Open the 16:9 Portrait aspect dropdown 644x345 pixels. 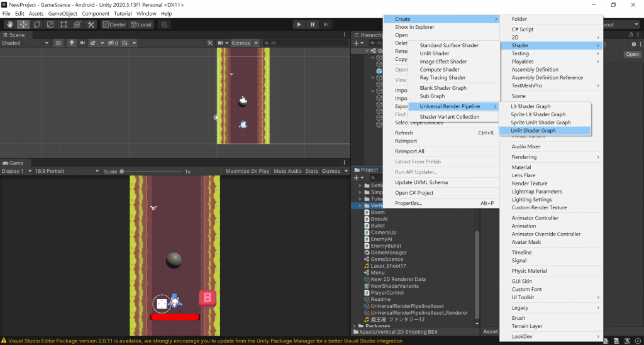click(x=67, y=171)
